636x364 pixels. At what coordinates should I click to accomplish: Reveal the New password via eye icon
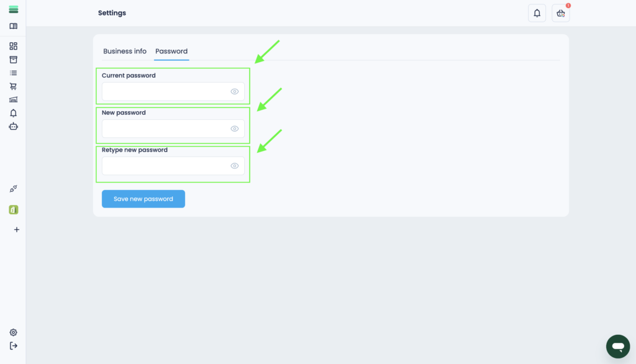pyautogui.click(x=235, y=129)
